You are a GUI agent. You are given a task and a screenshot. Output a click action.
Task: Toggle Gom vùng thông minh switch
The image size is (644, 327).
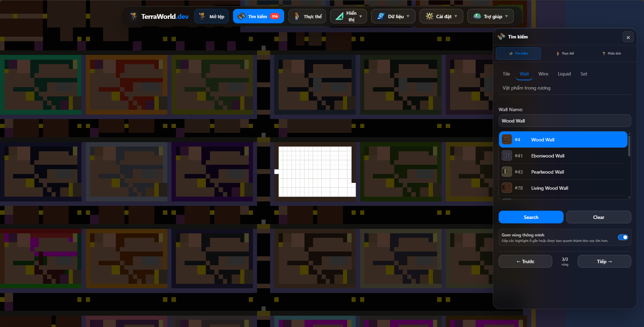623,237
